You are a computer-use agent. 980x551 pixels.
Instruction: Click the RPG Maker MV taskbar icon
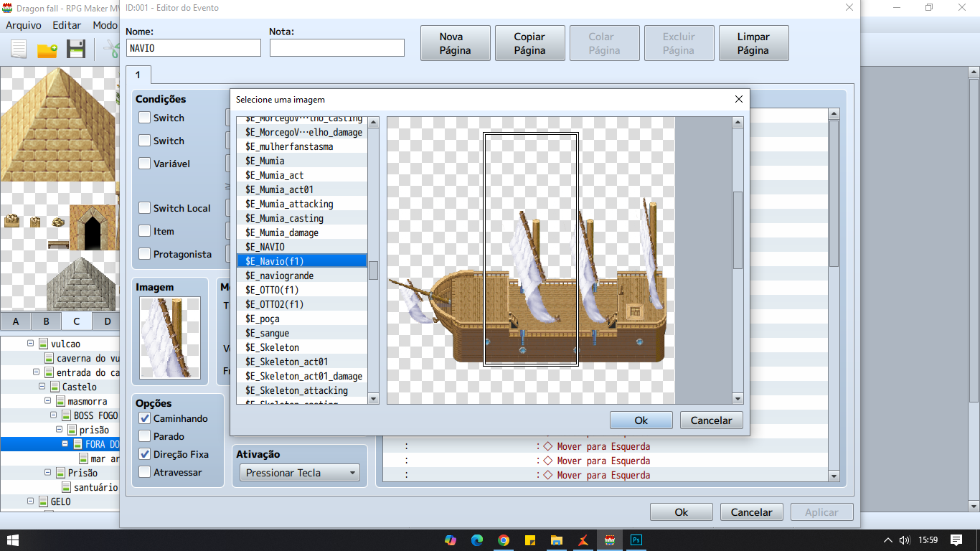(x=610, y=540)
